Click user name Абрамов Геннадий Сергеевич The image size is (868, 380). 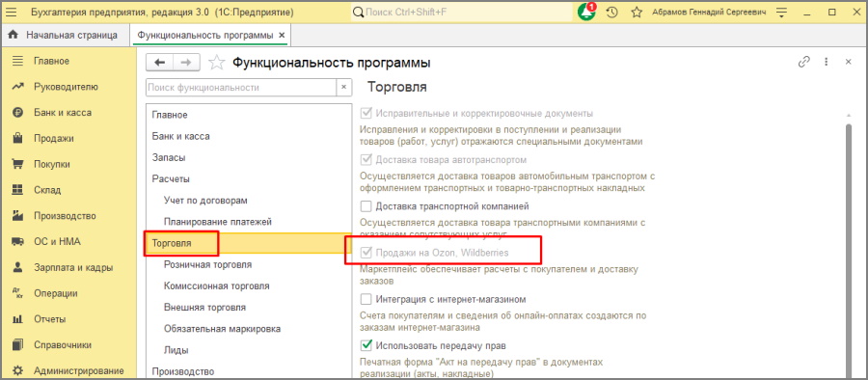click(x=710, y=12)
